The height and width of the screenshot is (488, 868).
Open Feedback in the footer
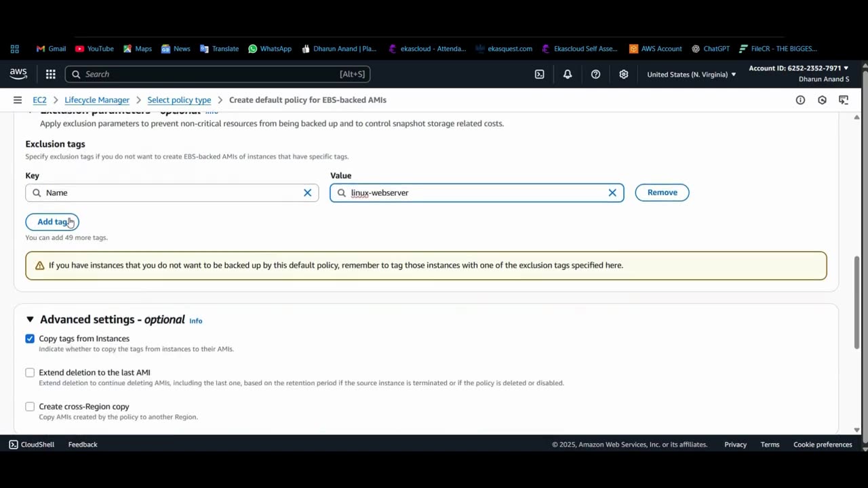(83, 445)
